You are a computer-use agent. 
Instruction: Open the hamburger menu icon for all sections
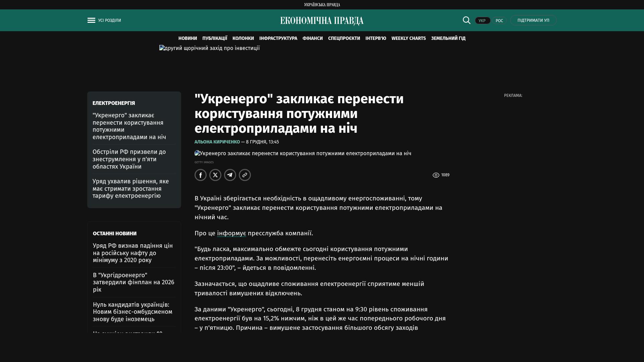point(91,20)
